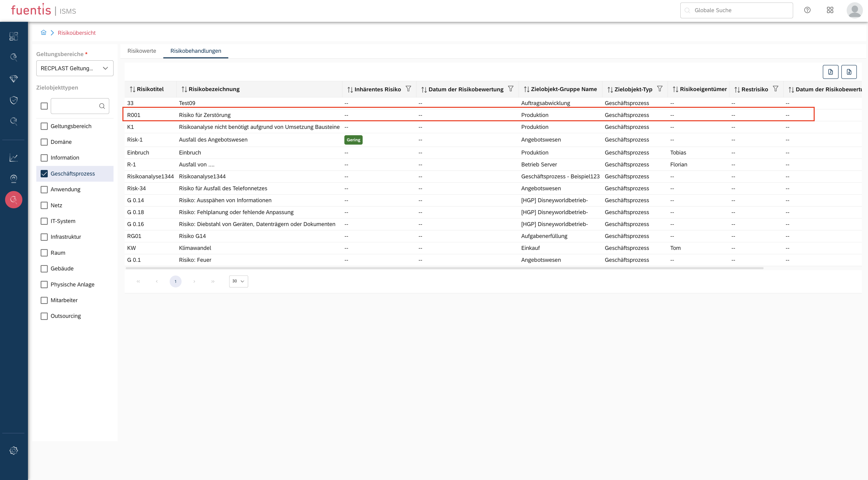Click page 1 pagination button
The width and height of the screenshot is (868, 480).
click(x=175, y=281)
